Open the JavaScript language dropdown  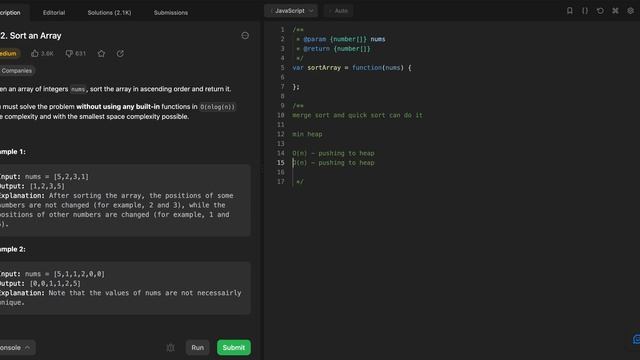coord(291,11)
